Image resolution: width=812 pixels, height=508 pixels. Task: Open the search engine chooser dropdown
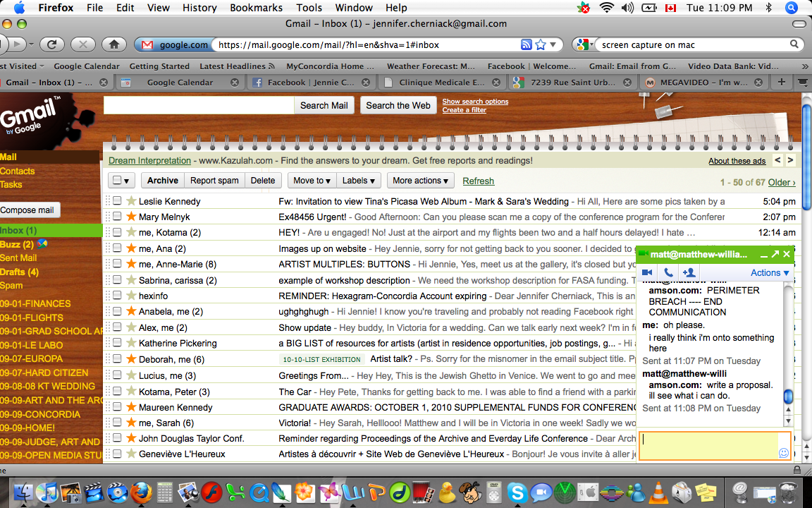585,44
